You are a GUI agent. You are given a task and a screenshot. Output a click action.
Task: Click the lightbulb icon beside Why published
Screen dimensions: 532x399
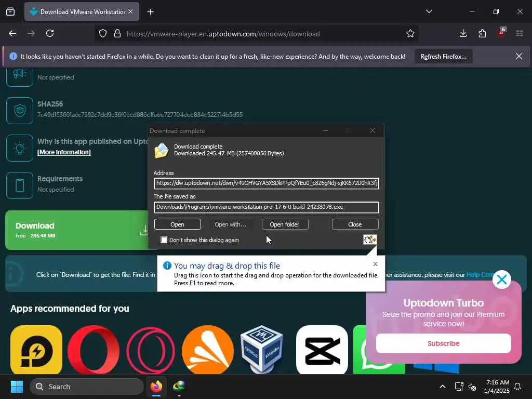(x=20, y=148)
